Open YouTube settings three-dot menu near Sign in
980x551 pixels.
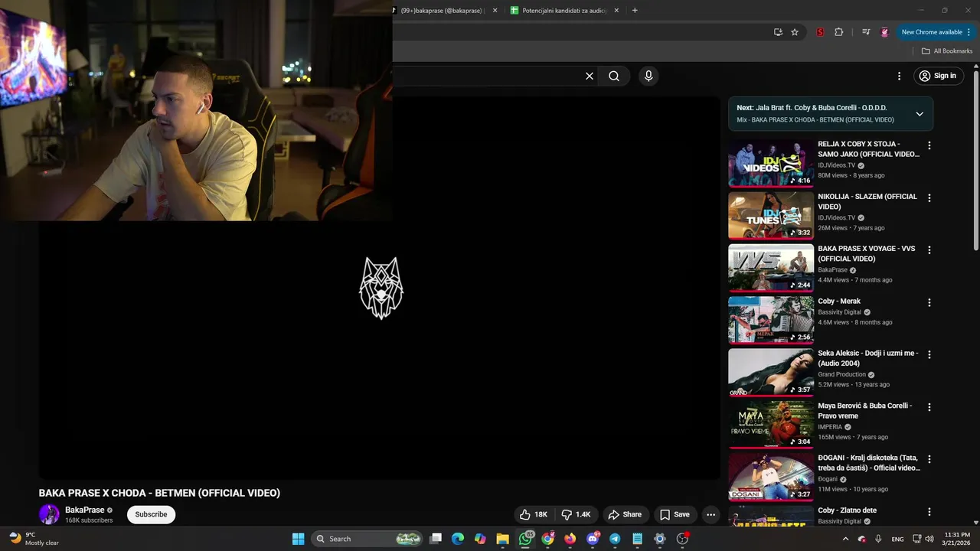(x=900, y=76)
